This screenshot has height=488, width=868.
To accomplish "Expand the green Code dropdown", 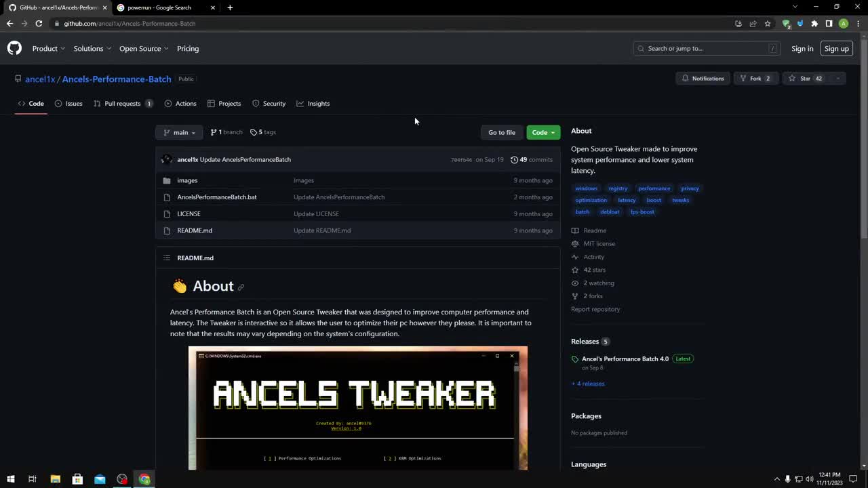I will (x=542, y=132).
